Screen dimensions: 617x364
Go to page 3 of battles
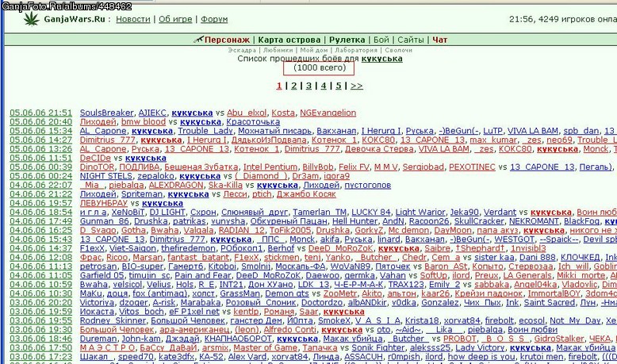coord(308,86)
